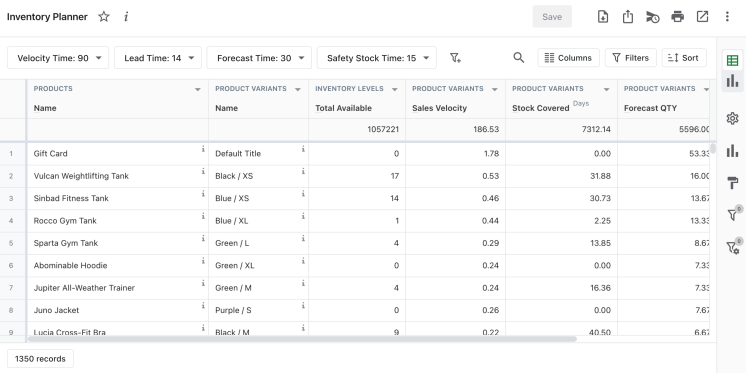The image size is (746, 373).
Task: Open Forecast Time: 30 dropdown
Action: point(259,58)
